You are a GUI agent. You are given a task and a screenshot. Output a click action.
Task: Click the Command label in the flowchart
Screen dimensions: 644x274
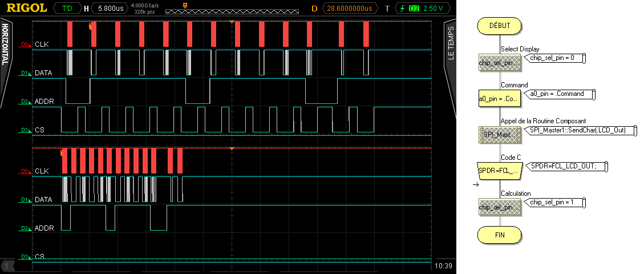coord(514,85)
